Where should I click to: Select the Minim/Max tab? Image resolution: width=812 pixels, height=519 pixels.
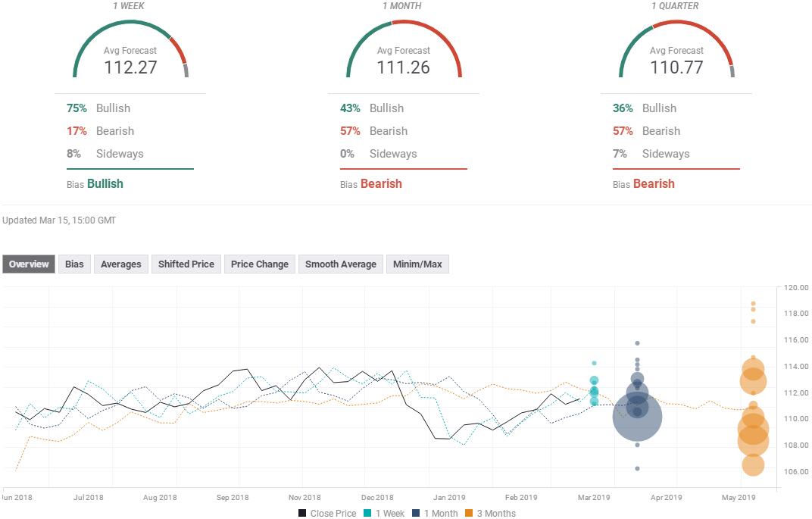417,264
